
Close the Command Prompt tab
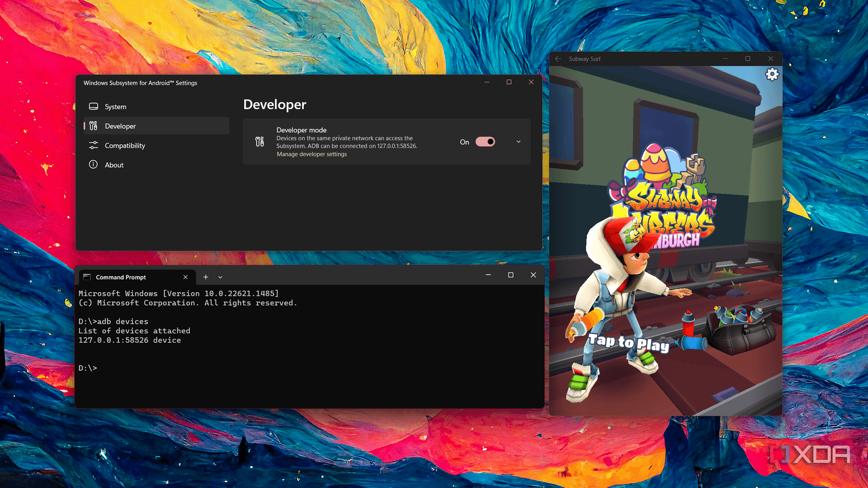click(x=186, y=277)
